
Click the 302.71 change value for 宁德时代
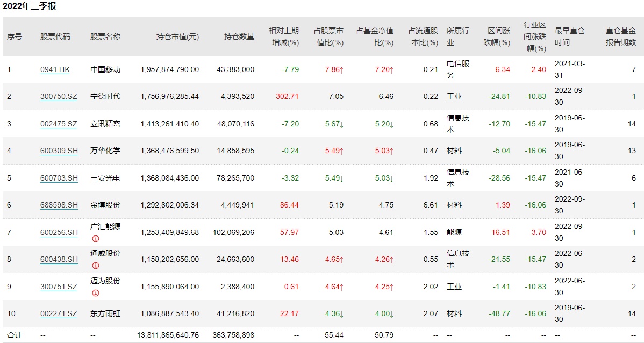pyautogui.click(x=287, y=97)
